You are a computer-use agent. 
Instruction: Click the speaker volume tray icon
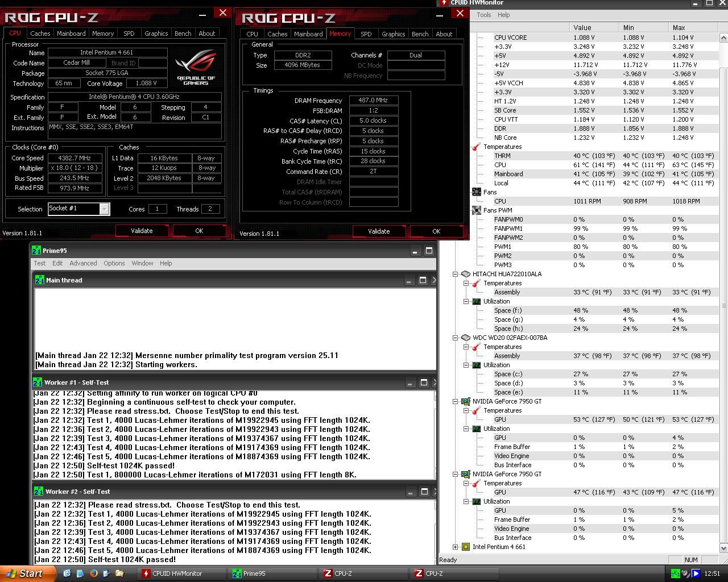click(x=686, y=573)
